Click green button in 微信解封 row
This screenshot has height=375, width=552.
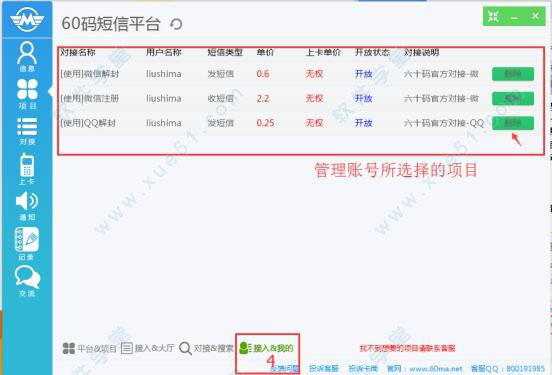(x=513, y=74)
